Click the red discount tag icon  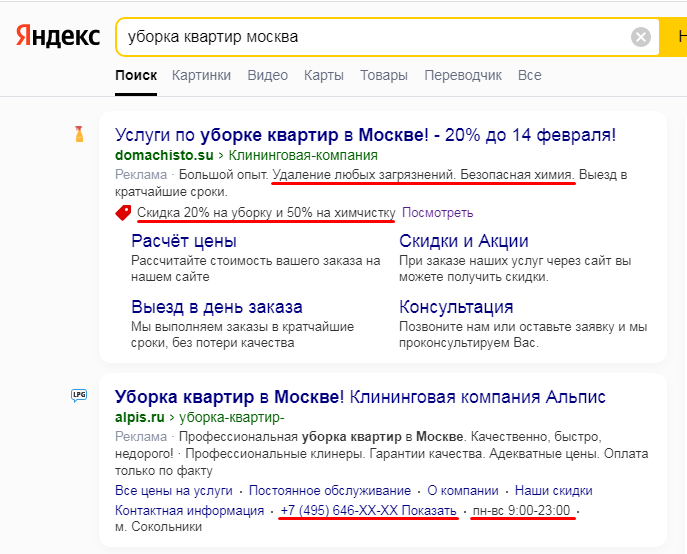pyautogui.click(x=123, y=213)
